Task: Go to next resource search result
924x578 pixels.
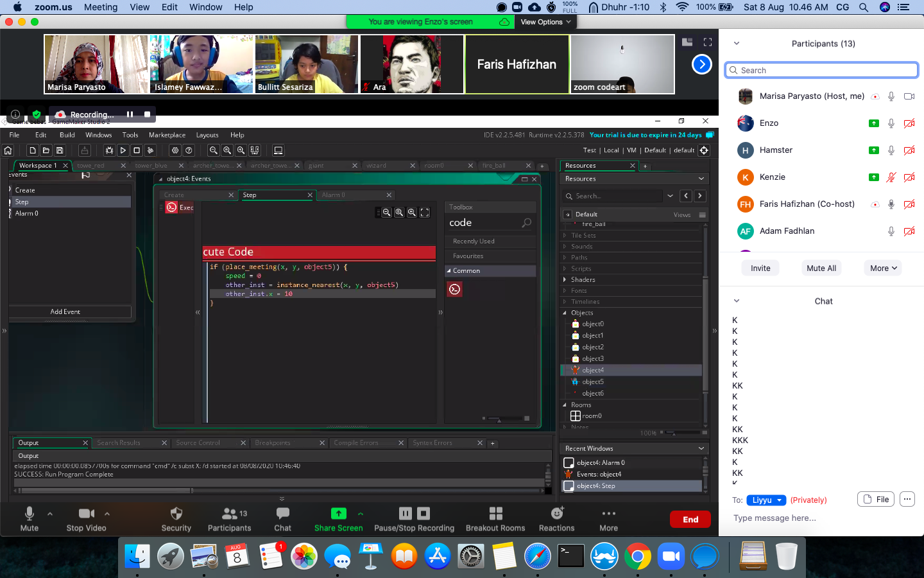Action: tap(700, 196)
